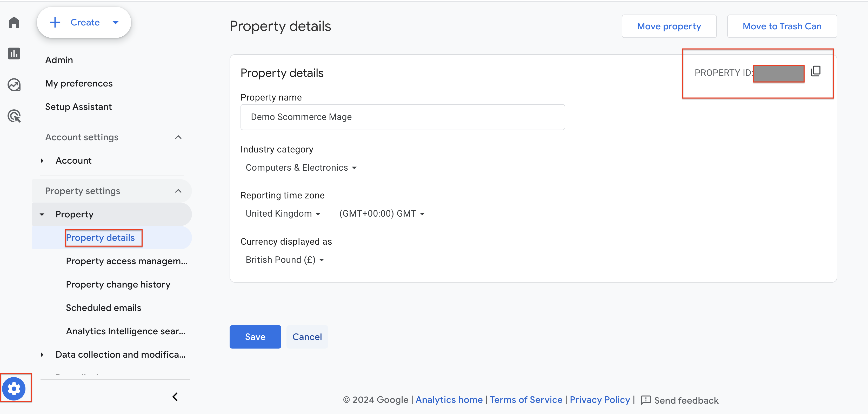
Task: Open the Explore icon in sidebar
Action: pyautogui.click(x=14, y=85)
